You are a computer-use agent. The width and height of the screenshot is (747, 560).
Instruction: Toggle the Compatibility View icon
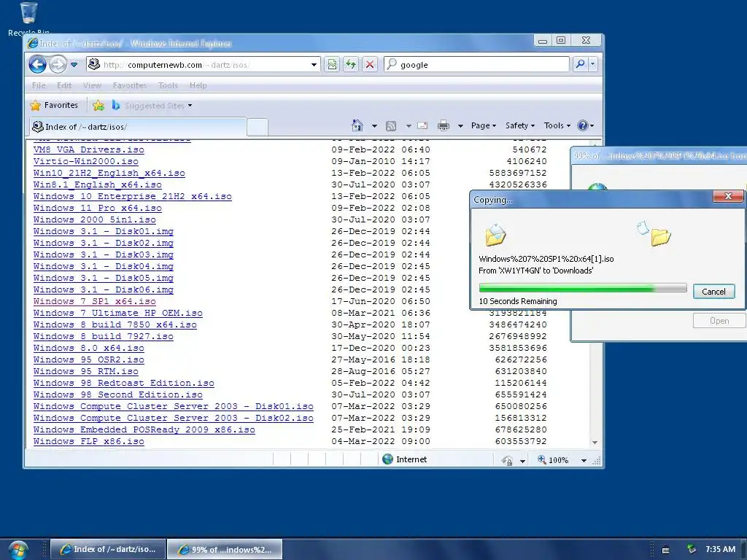332,64
